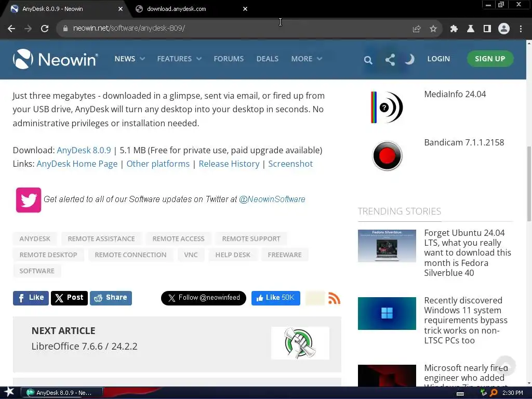Select the FREEWARE tag

pyautogui.click(x=285, y=255)
